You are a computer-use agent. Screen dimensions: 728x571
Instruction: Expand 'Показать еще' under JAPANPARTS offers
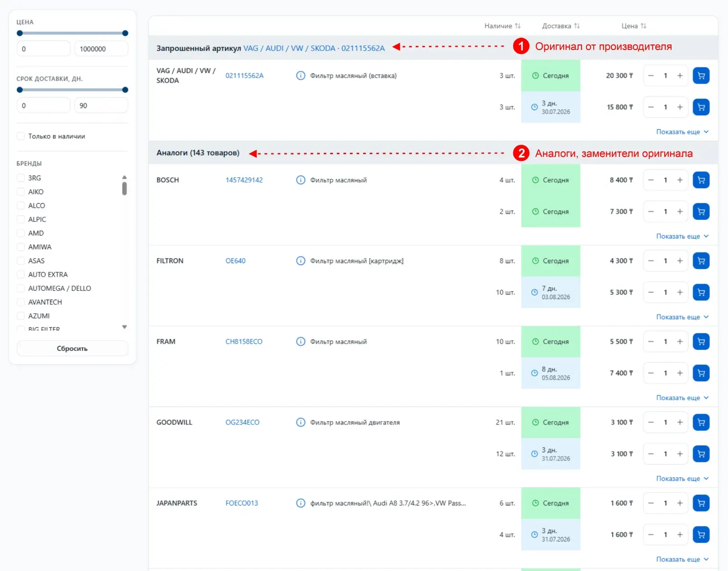[x=682, y=559]
